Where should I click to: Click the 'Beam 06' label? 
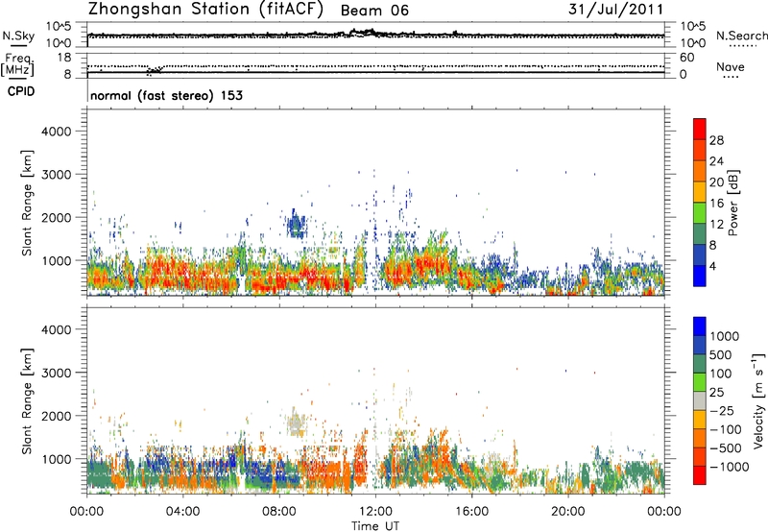(374, 11)
